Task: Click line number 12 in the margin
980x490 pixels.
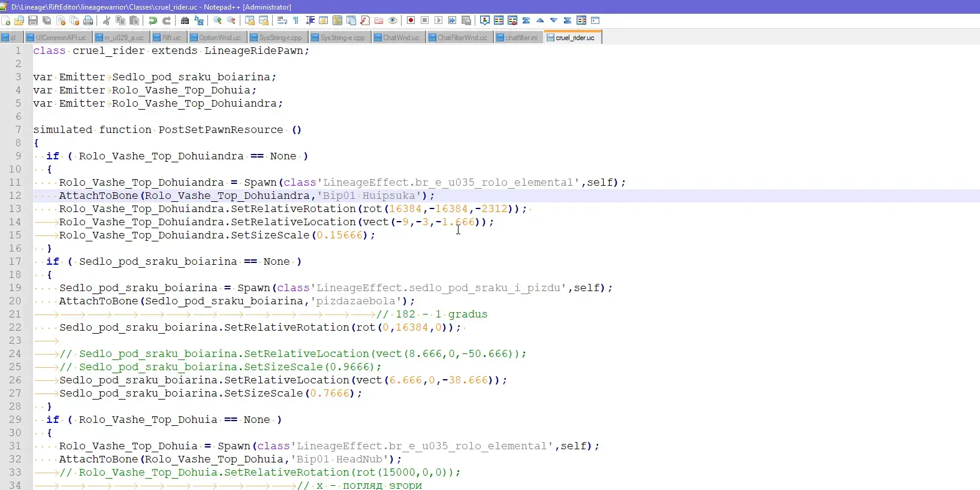Action: (x=15, y=196)
